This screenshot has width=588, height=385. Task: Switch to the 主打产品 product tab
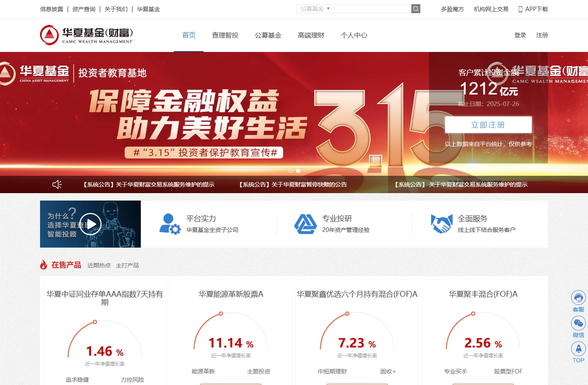click(x=127, y=265)
